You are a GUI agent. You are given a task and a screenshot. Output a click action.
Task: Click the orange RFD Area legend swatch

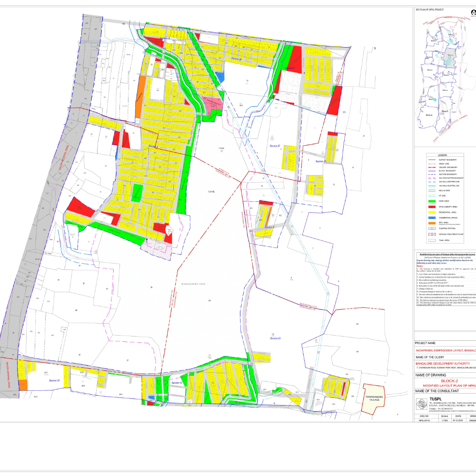coord(432,223)
